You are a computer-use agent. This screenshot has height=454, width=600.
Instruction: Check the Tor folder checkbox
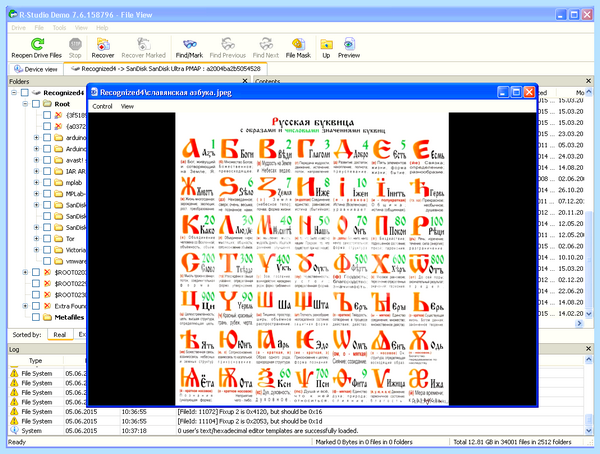[x=47, y=238]
